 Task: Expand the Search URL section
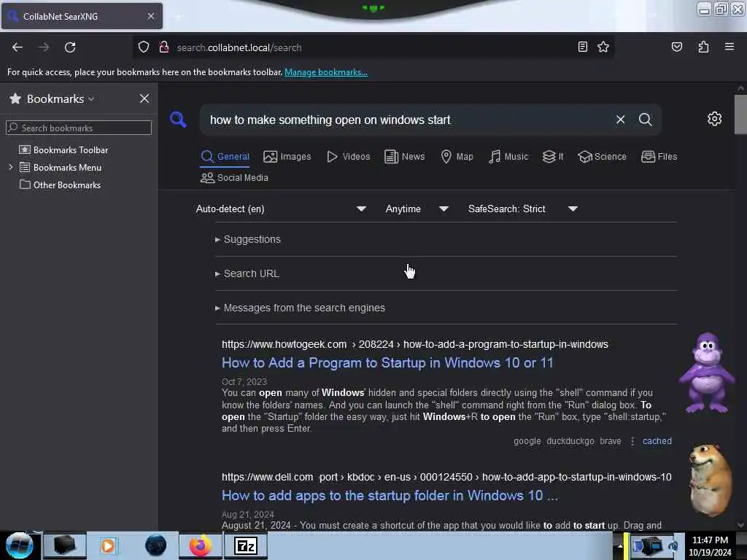click(247, 273)
